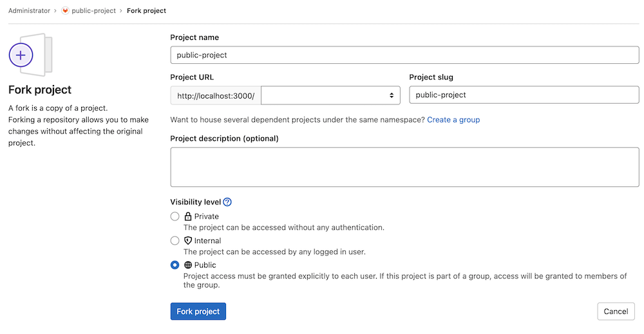Click the Visibility level help question icon
This screenshot has height=334, width=644.
tap(227, 202)
